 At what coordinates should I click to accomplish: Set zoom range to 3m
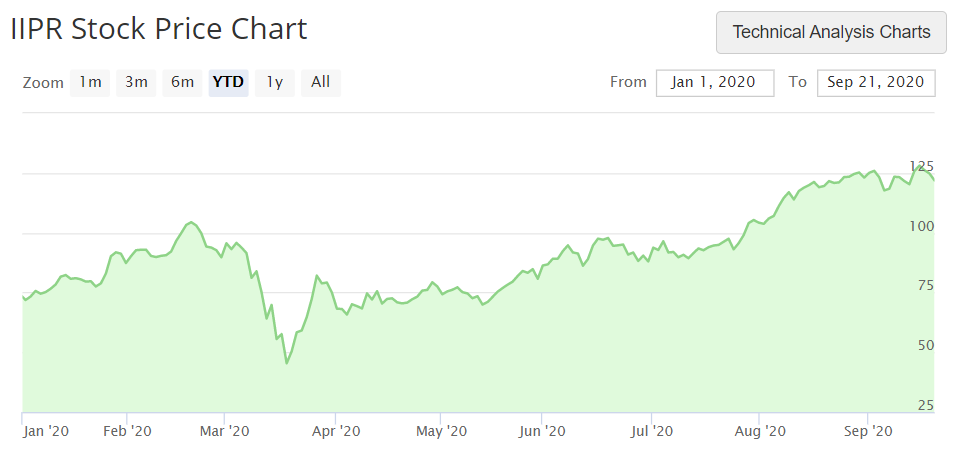(136, 82)
